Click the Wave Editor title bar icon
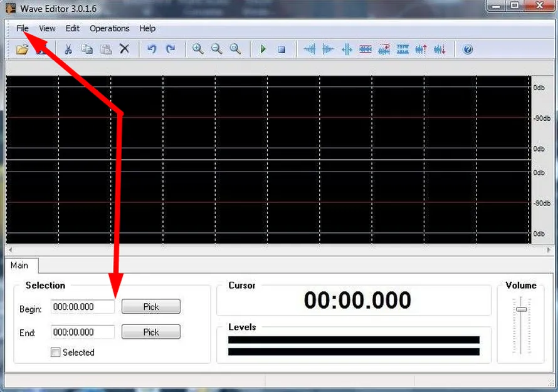This screenshot has height=392, width=558. point(11,8)
